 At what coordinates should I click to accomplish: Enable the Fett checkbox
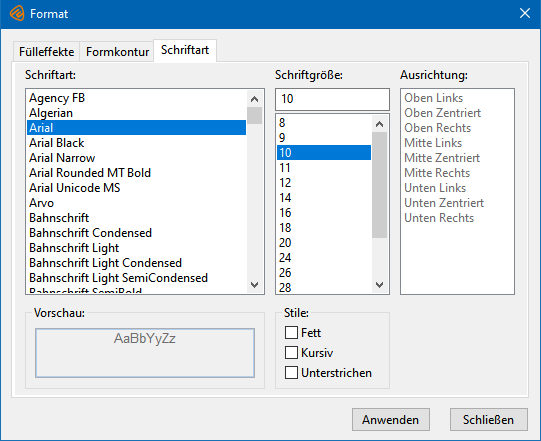(x=292, y=333)
